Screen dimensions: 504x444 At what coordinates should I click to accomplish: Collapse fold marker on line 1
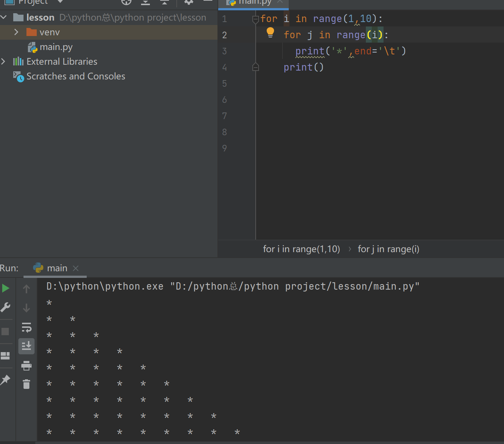click(256, 19)
